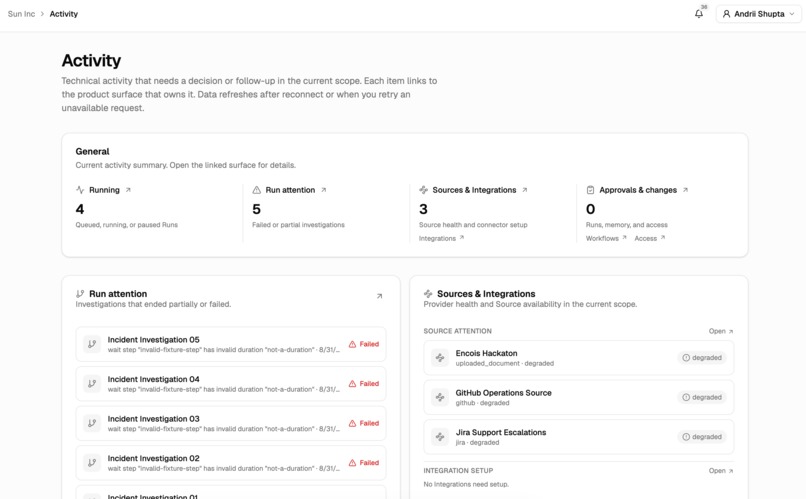The image size is (806, 499).
Task: Click the SOURCE ATTENTION section label
Action: click(457, 331)
